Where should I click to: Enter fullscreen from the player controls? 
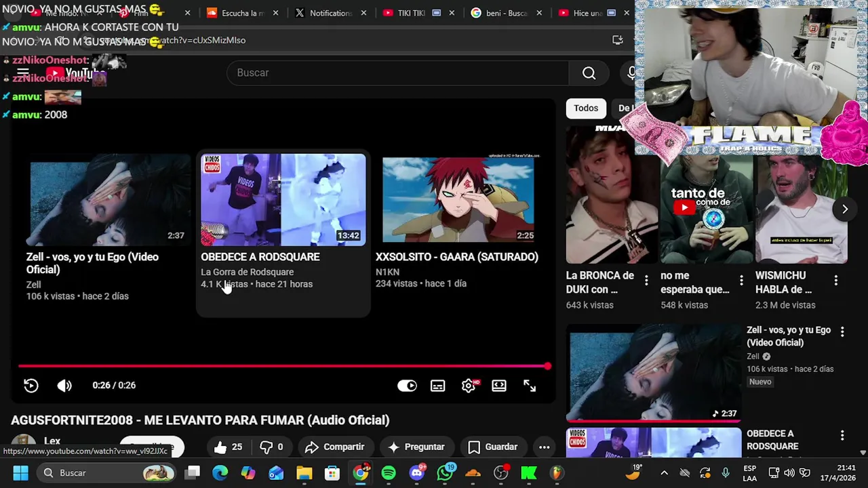point(530,386)
